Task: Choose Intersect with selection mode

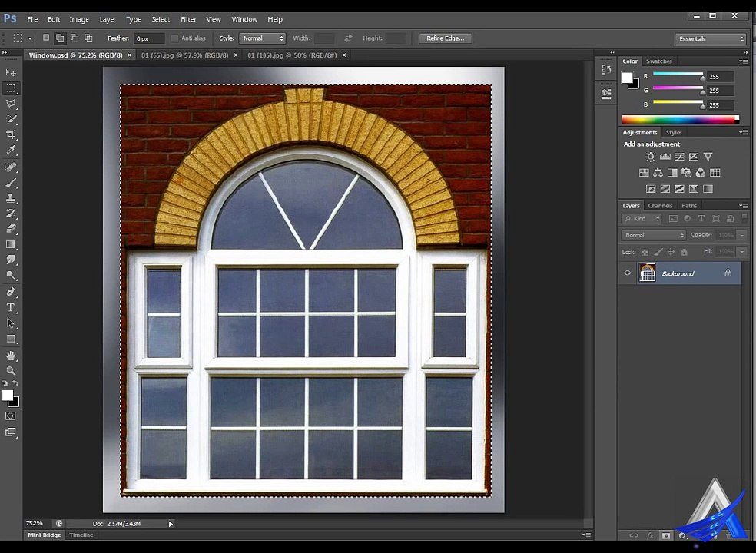Action: 88,38
